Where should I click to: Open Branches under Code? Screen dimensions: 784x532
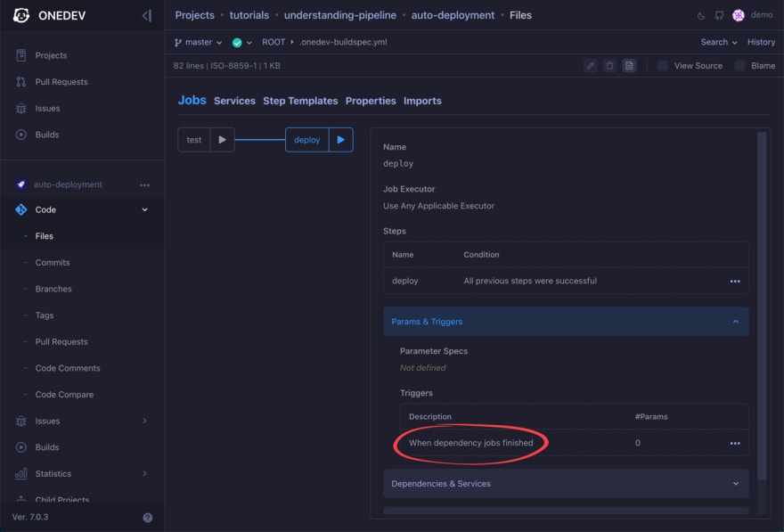pos(53,289)
